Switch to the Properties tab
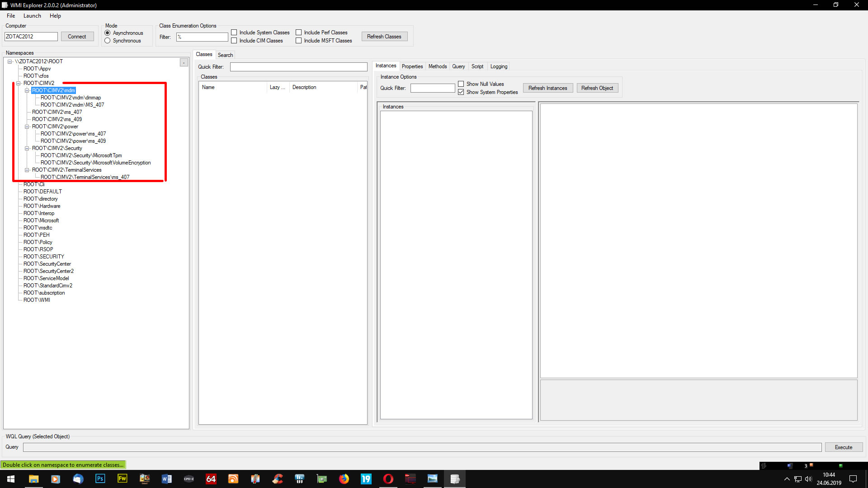Viewport: 868px width, 488px height. coord(412,66)
